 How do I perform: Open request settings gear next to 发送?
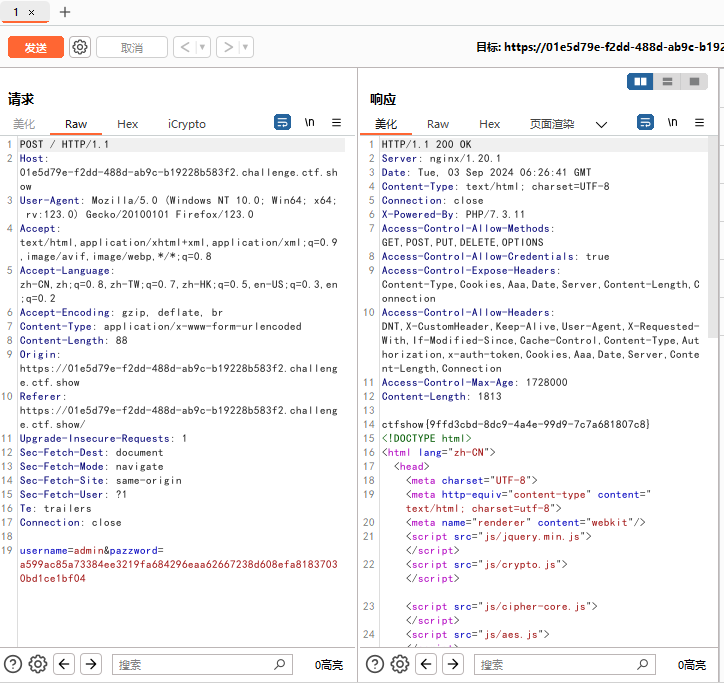[80, 47]
